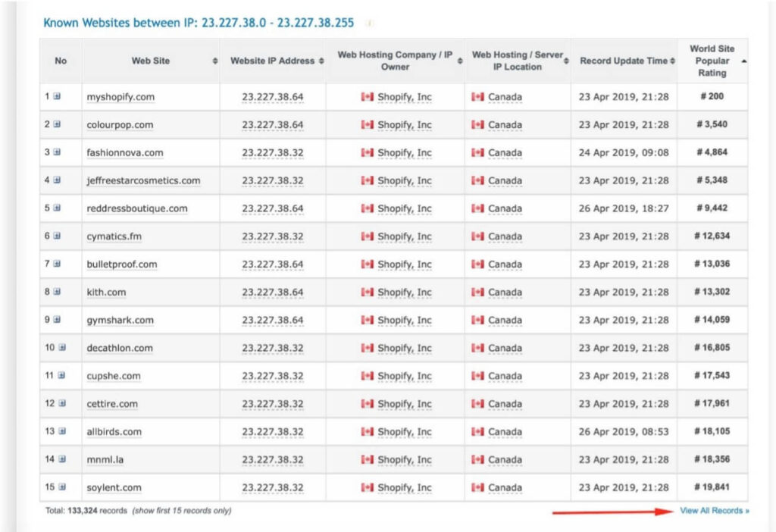Expand row 15 plus icon for soylent.com
The height and width of the screenshot is (532, 776).
62,487
